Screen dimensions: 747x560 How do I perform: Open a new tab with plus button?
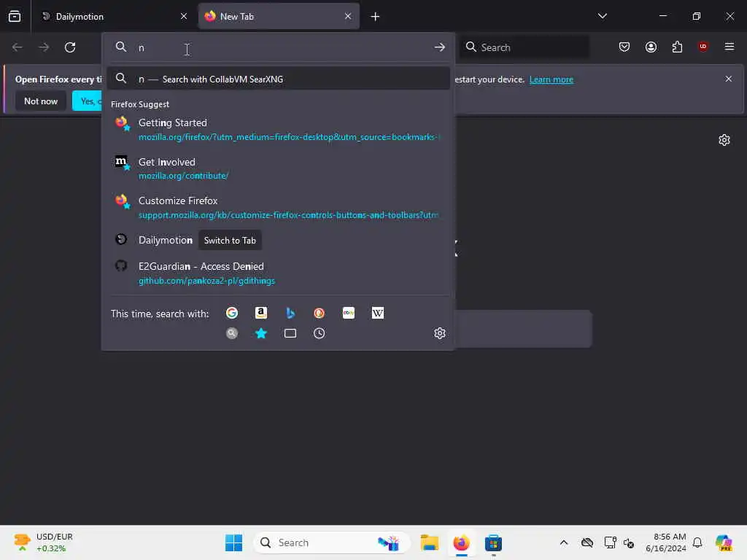pyautogui.click(x=375, y=17)
